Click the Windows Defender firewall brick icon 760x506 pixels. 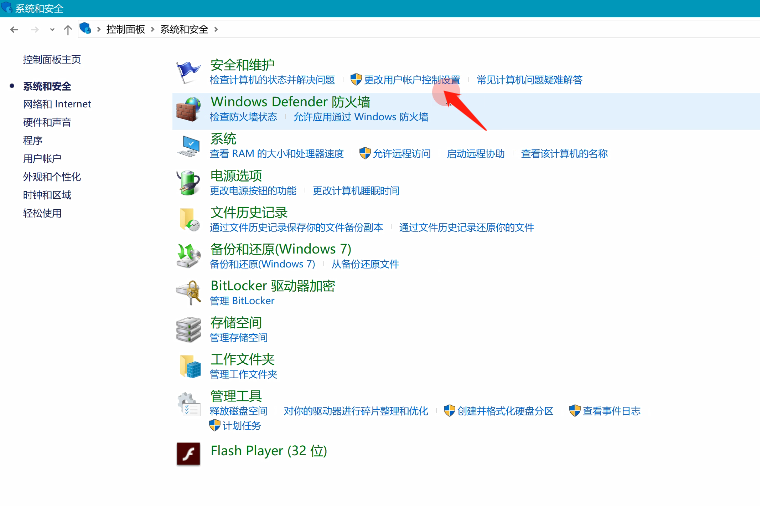[x=188, y=109]
